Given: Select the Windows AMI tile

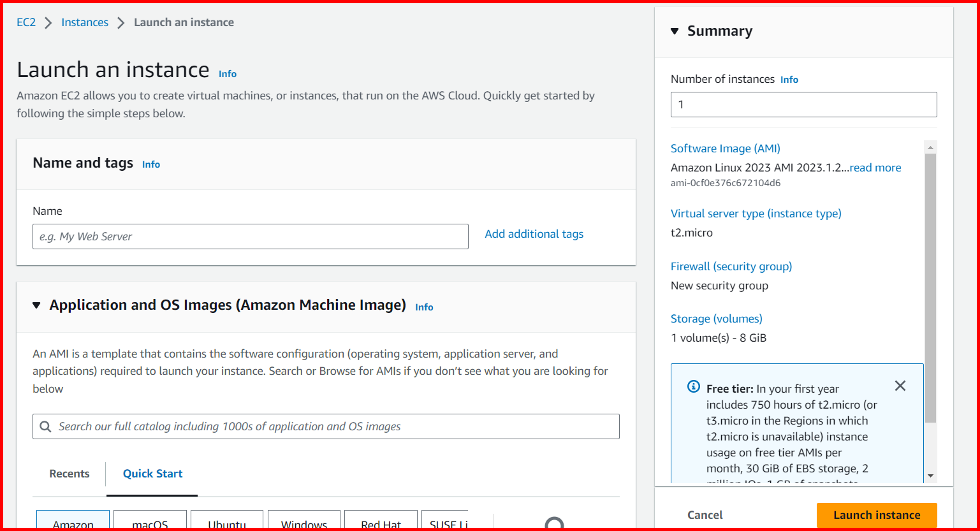Looking at the screenshot, I should point(304,521).
